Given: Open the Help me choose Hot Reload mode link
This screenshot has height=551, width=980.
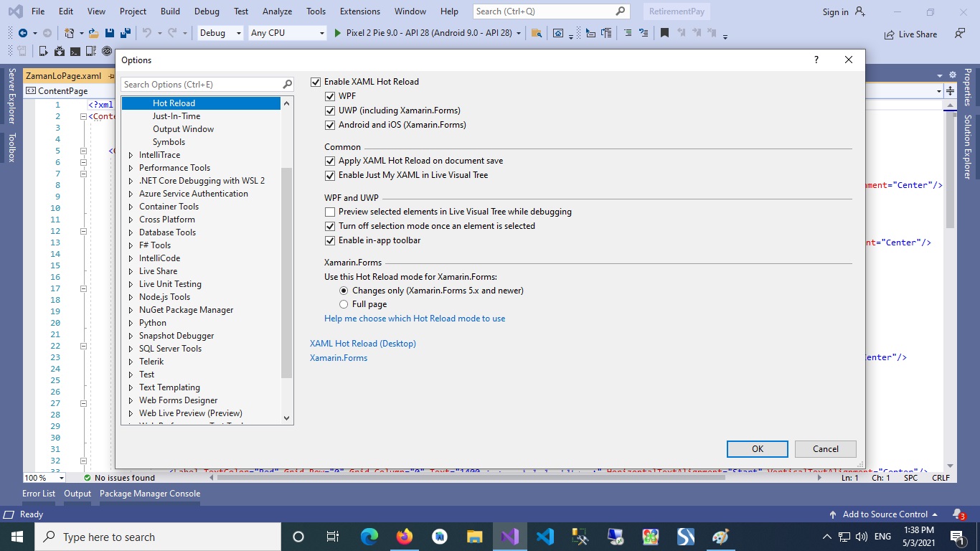Looking at the screenshot, I should coord(415,319).
